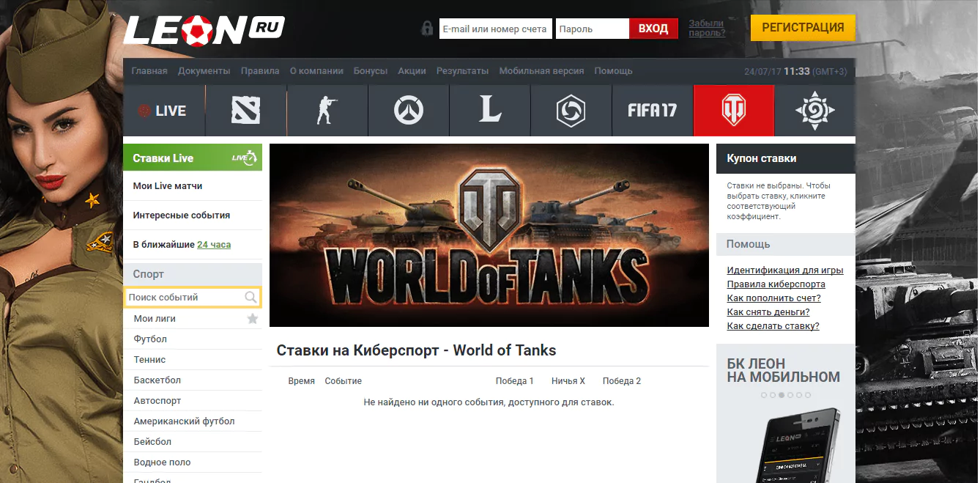Click the Leon.ru logo
Viewport: 980px width, 483px height.
[204, 29]
